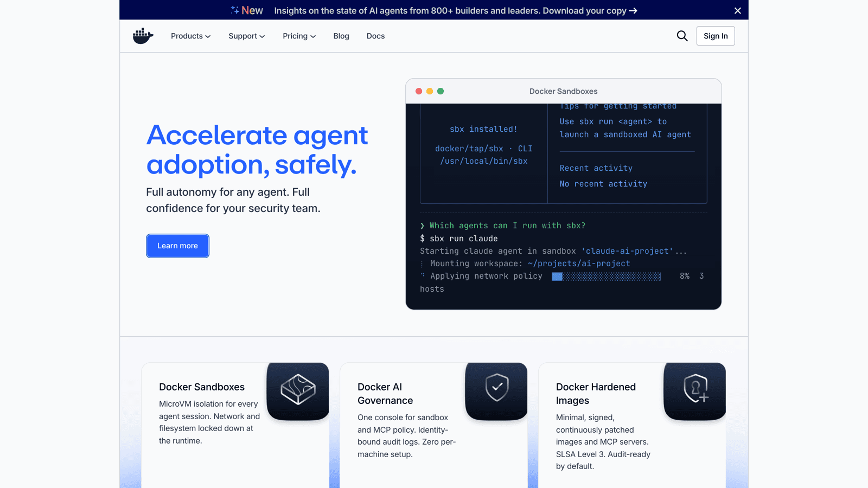Click the 'Docker Sandboxes' window title
868x488 pixels.
click(564, 91)
